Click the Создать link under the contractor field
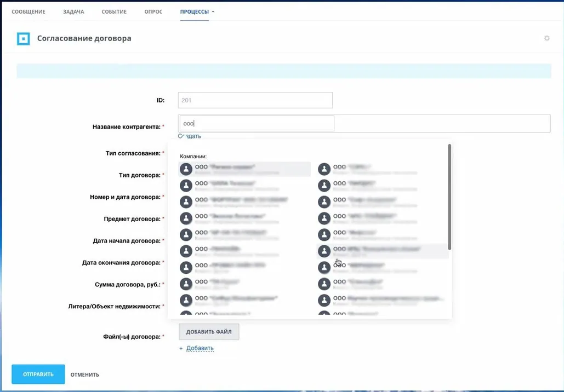The height and width of the screenshot is (392, 564). point(190,136)
